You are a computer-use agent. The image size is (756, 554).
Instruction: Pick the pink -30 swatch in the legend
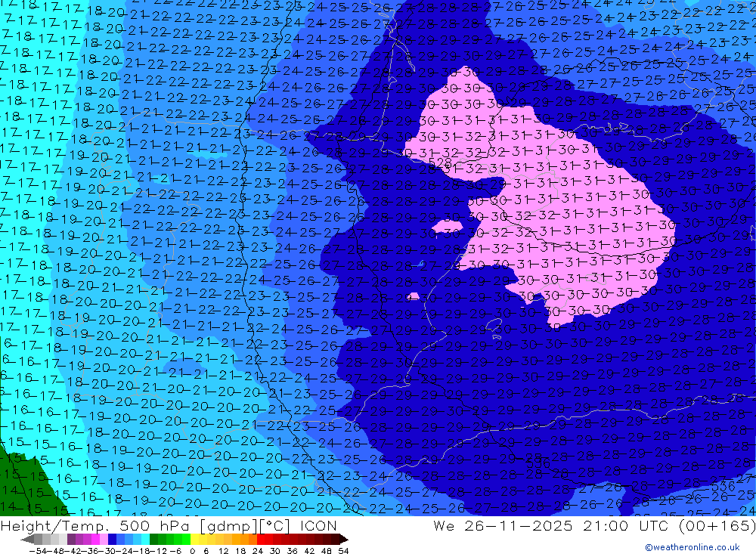coord(104,539)
